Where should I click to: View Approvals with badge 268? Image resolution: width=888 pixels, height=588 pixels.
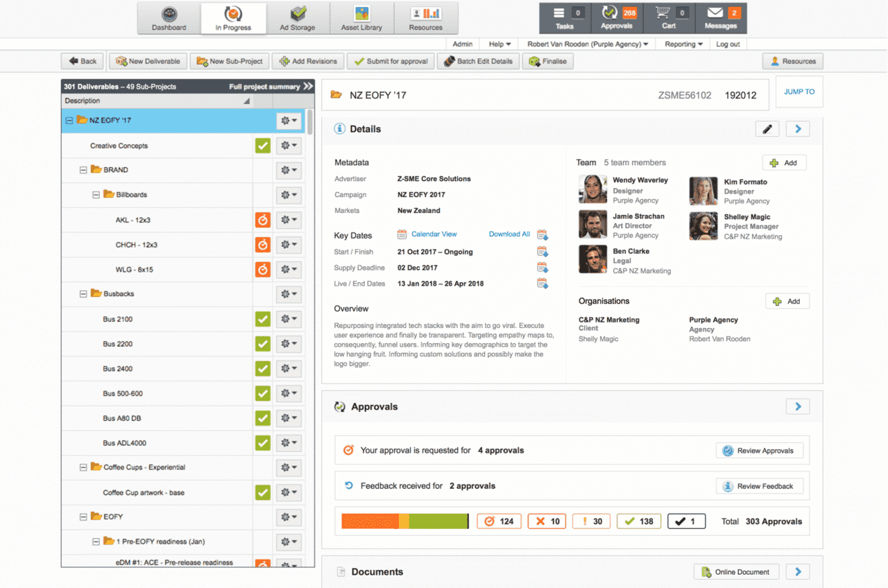(616, 18)
